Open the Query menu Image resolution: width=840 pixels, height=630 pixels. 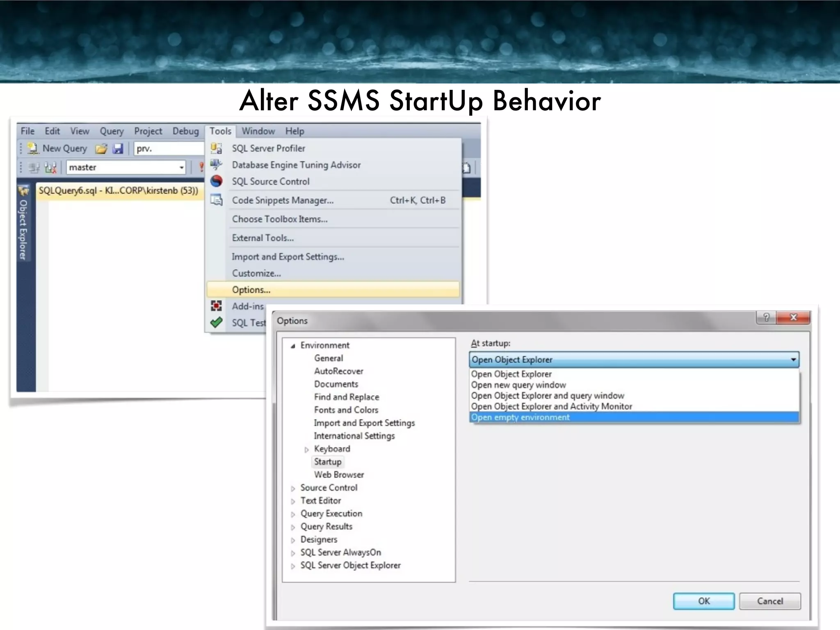point(112,131)
